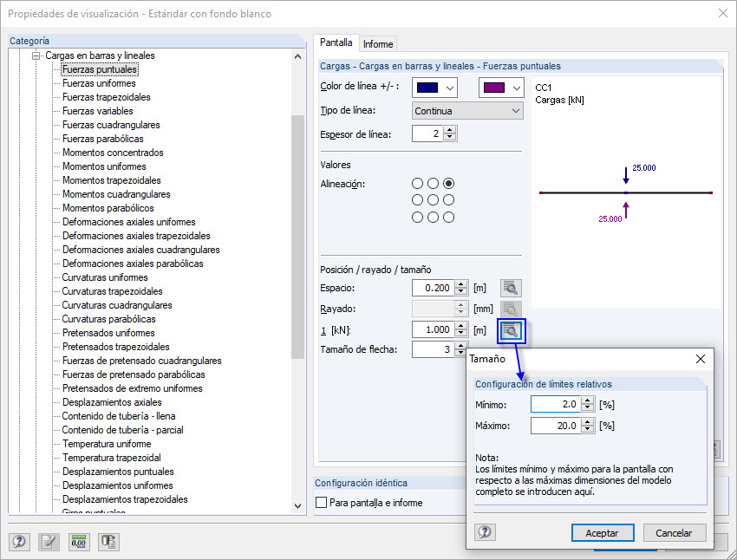737x560 pixels.
Task: Select Fuerzas variables in the tree
Action: (x=98, y=111)
